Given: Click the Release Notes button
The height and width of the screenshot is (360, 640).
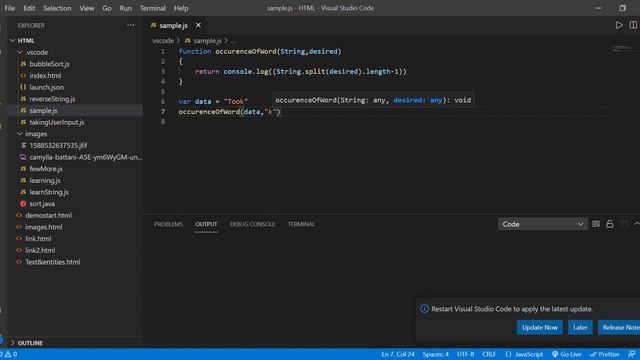Looking at the screenshot, I should coord(620,327).
